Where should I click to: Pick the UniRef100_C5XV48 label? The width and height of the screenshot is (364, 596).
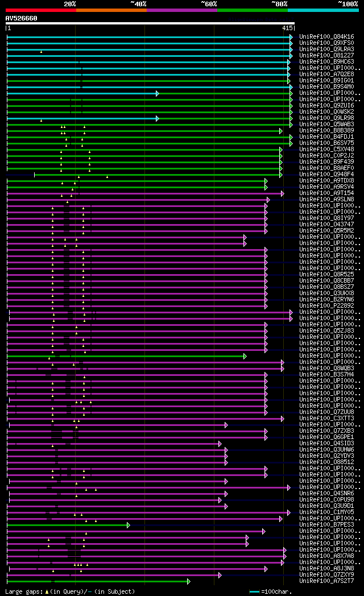click(326, 150)
